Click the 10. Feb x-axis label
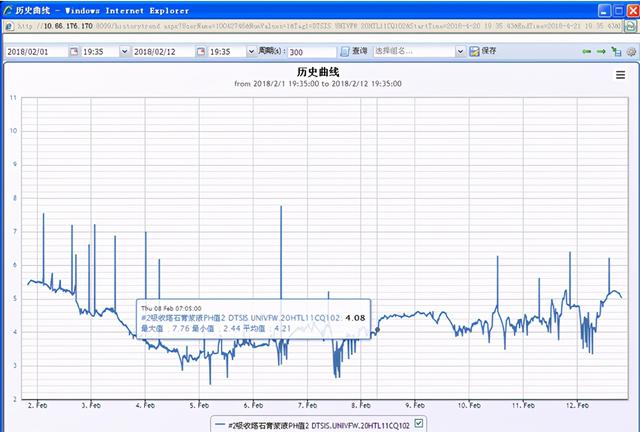The image size is (640, 432). click(469, 405)
